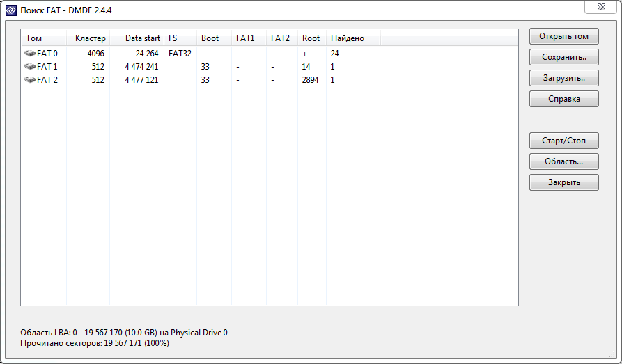Click the FAT2 column header
The width and height of the screenshot is (622, 364).
[x=282, y=38]
